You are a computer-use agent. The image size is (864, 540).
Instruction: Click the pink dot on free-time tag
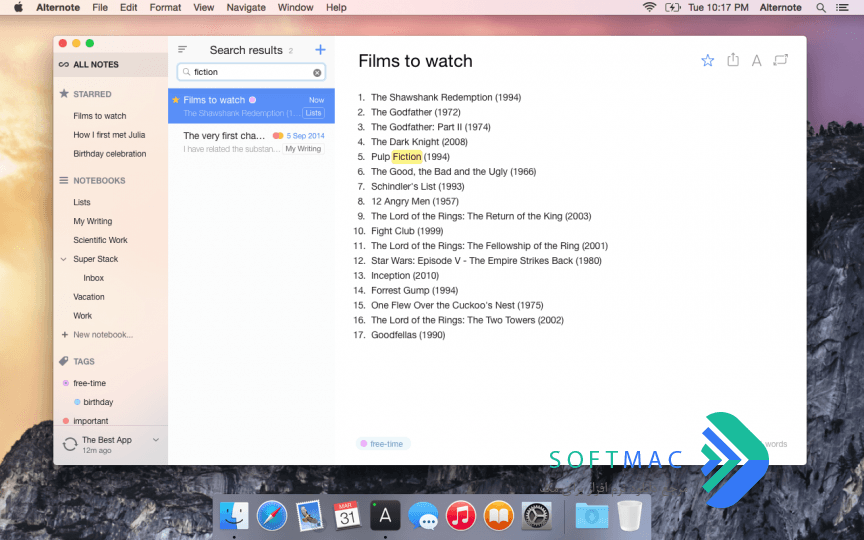pyautogui.click(x=66, y=383)
